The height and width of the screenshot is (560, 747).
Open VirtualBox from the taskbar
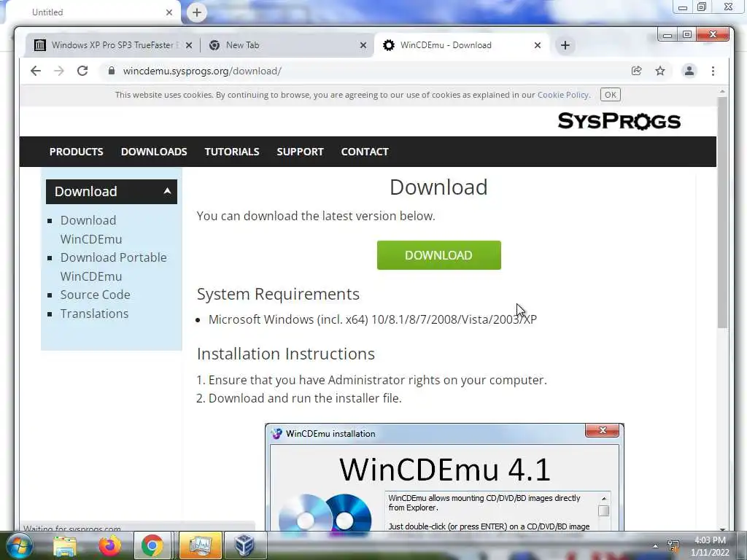[x=244, y=545]
